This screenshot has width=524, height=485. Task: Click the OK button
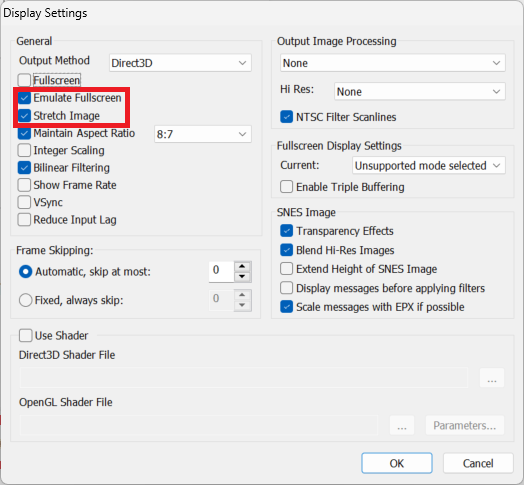point(397,463)
